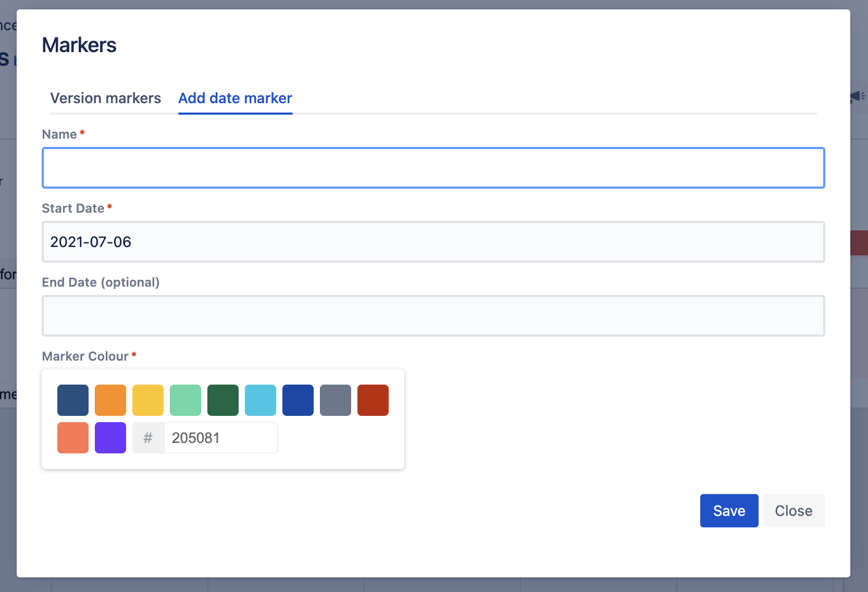The width and height of the screenshot is (868, 592).
Task: Pick the dark navy blue colour swatch
Action: pyautogui.click(x=73, y=400)
